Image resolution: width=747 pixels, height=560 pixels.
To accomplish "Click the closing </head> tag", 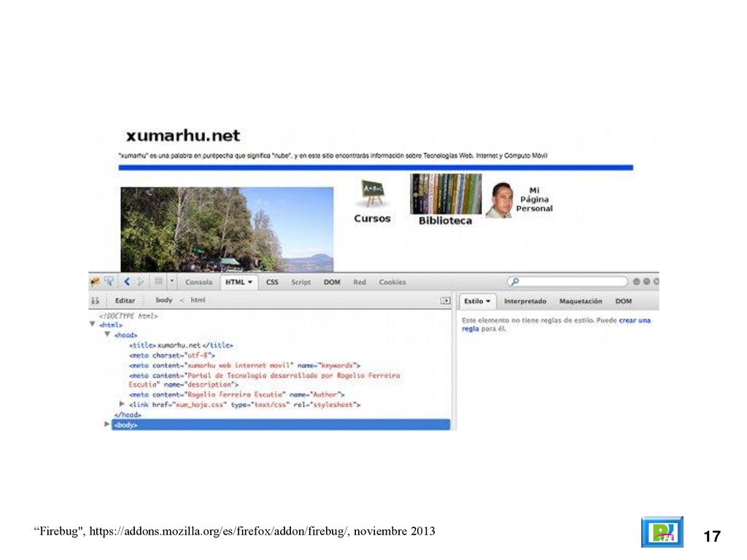I will tap(127, 415).
